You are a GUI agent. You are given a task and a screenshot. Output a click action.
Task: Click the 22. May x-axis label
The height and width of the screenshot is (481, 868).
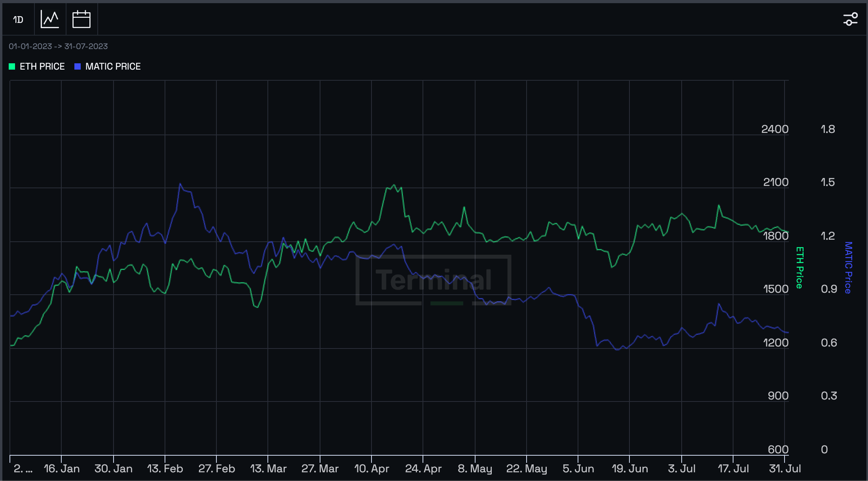click(x=527, y=469)
